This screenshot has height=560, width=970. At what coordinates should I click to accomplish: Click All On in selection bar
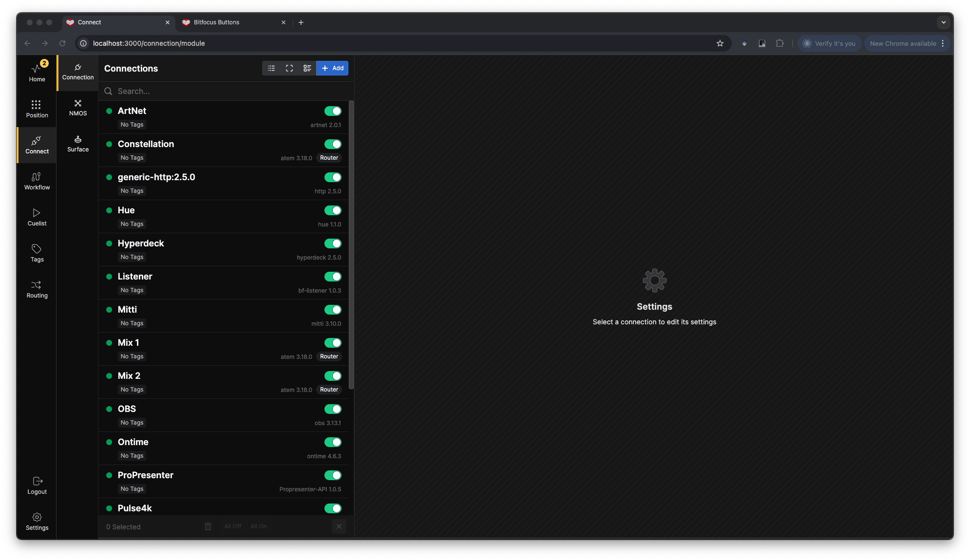(x=259, y=526)
